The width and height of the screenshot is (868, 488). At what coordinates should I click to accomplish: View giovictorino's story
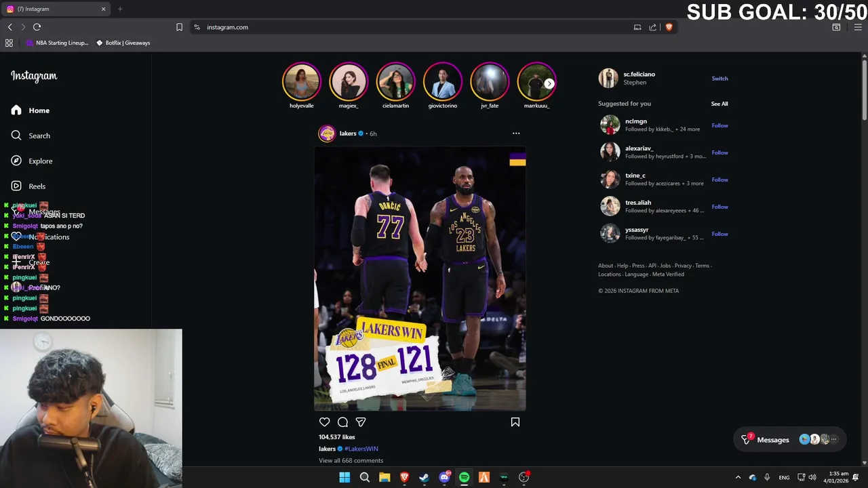point(442,81)
